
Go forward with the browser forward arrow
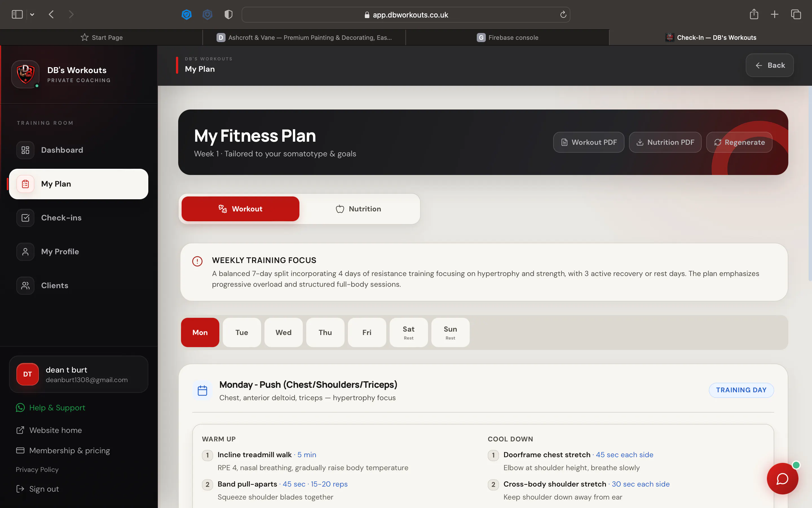pos(71,14)
